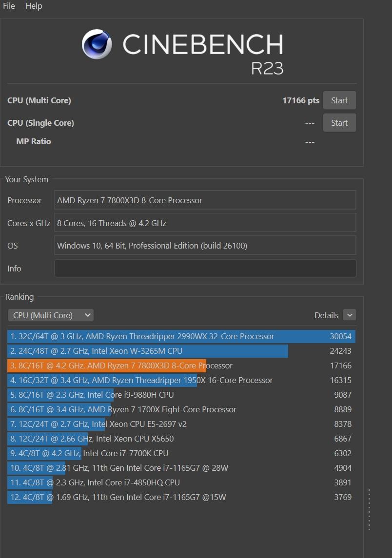Viewport: 392px width, 558px height.
Task: Expand the Details arrow in Ranking
Action: pyautogui.click(x=349, y=315)
